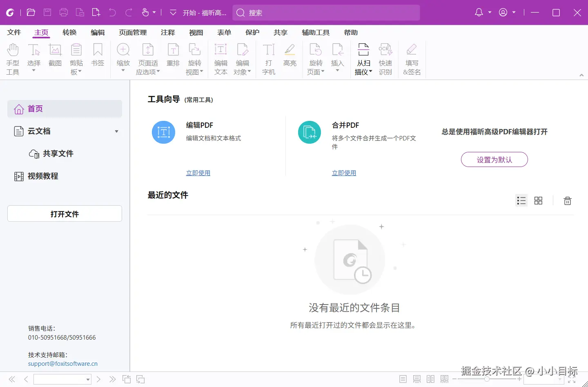Open the Comment (注释) tab
588x387 pixels.
click(168, 33)
